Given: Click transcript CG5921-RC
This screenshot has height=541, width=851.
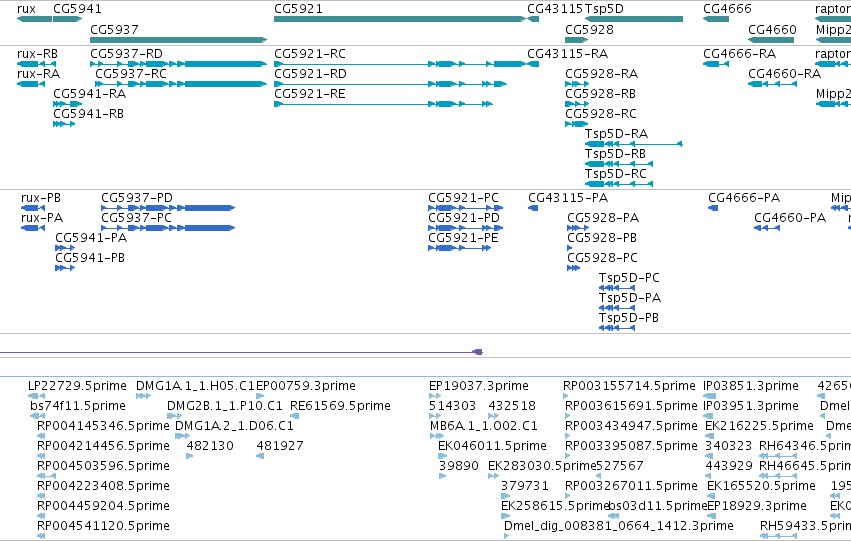Looking at the screenshot, I should pos(400,64).
